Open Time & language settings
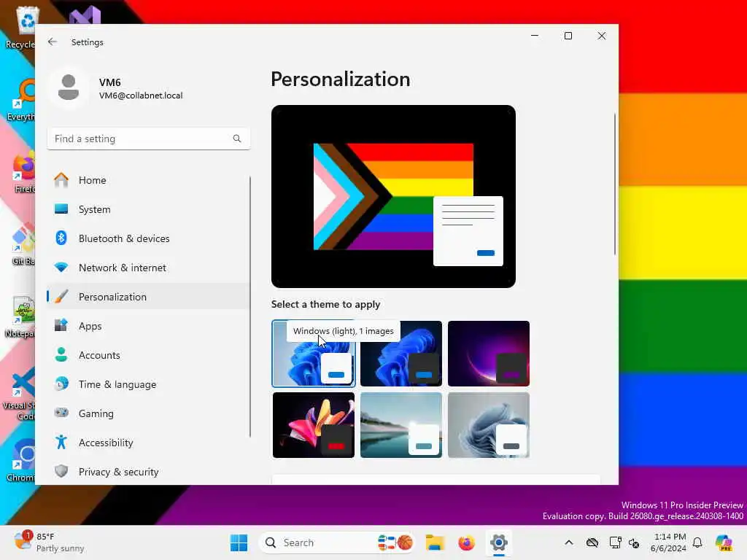747x560 pixels. (x=149, y=384)
